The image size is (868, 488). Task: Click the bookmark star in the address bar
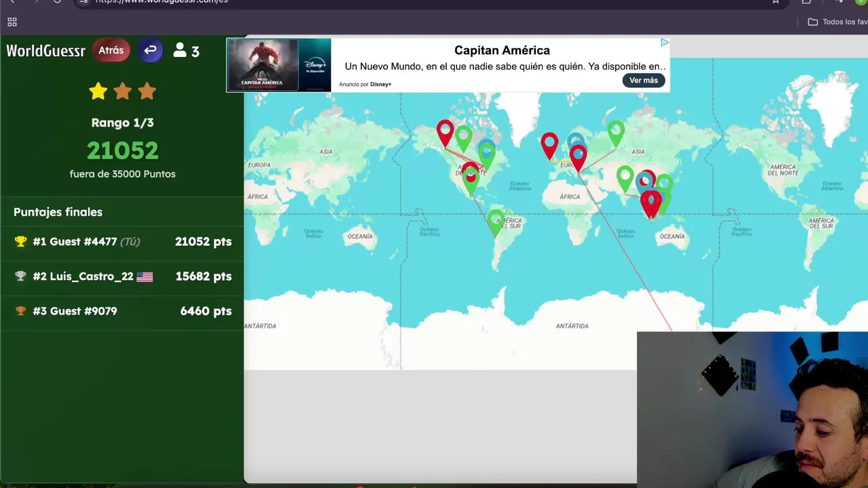[x=776, y=1]
